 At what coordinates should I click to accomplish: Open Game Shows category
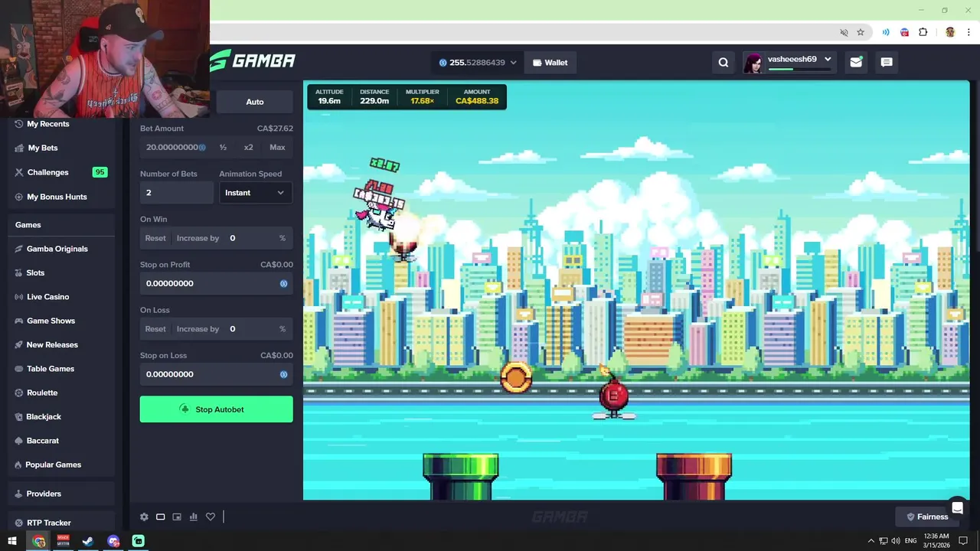[x=51, y=321]
